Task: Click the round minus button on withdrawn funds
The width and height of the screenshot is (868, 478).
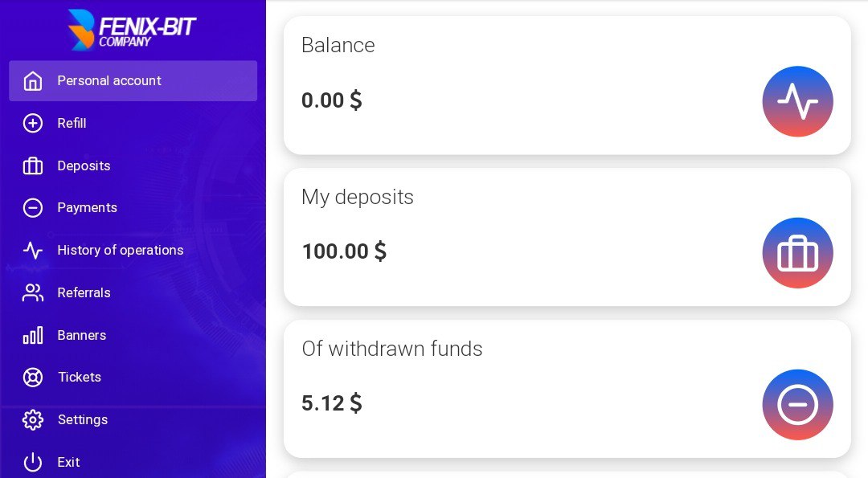Action: tap(798, 404)
